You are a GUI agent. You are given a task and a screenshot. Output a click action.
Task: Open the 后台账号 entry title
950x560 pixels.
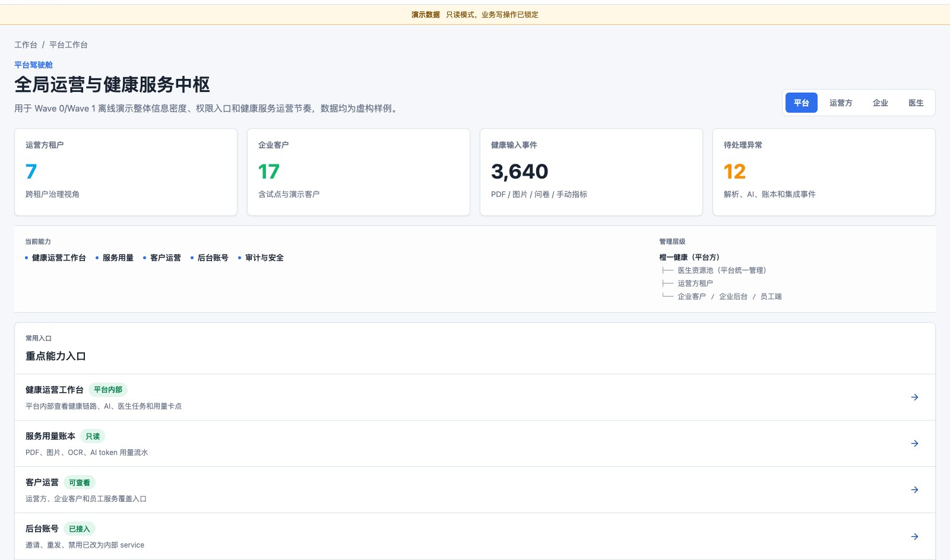[42, 529]
